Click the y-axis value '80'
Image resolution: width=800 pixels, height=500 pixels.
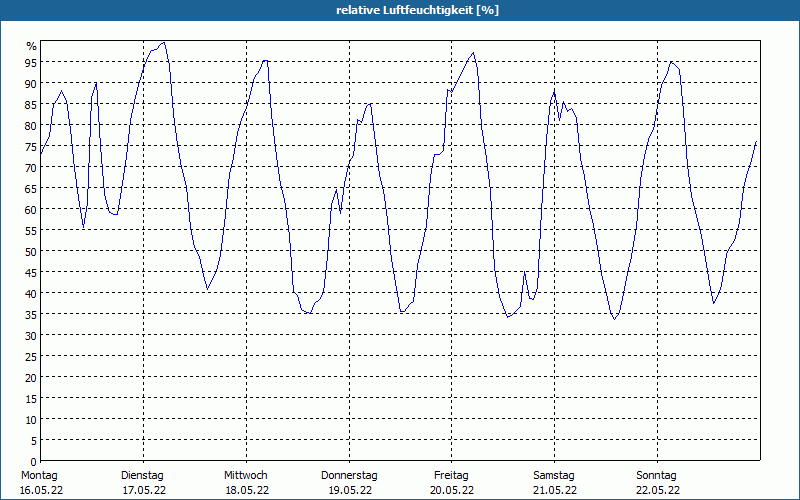pos(31,126)
